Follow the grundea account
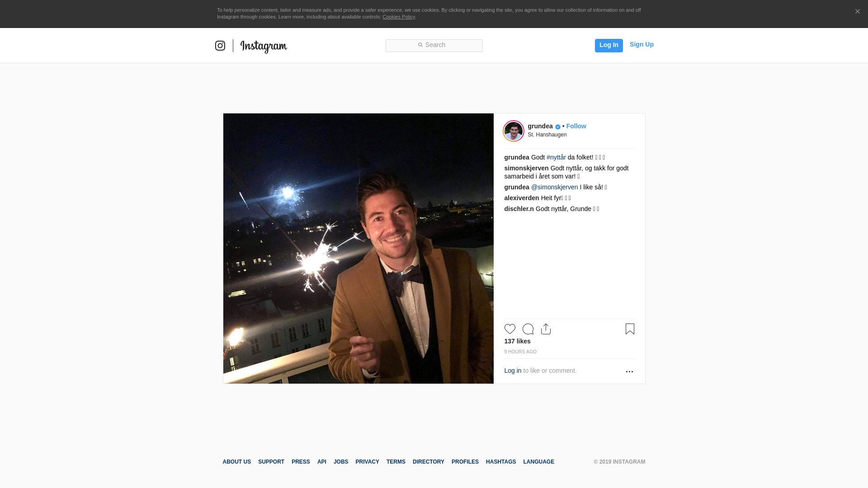 [576, 126]
